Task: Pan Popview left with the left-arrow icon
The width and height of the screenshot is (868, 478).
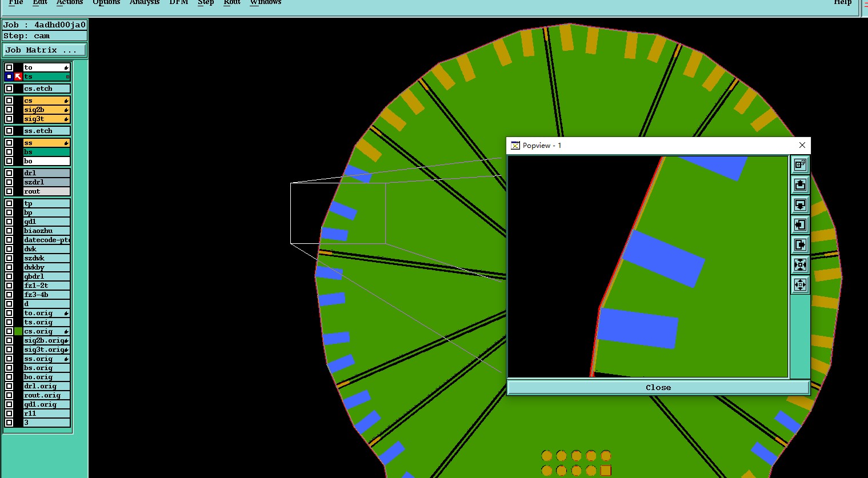Action: [x=800, y=225]
